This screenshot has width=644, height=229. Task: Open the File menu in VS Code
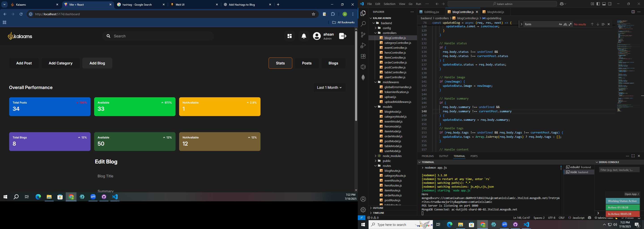[369, 4]
